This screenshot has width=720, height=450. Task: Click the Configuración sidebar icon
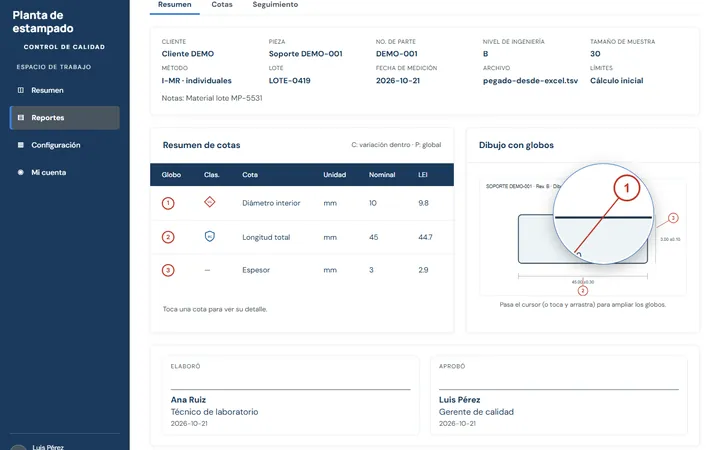21,145
